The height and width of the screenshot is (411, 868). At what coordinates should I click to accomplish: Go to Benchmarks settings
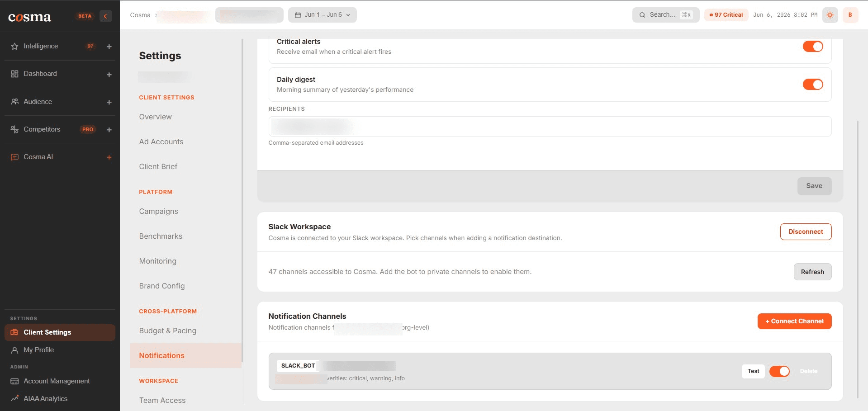[x=161, y=236]
